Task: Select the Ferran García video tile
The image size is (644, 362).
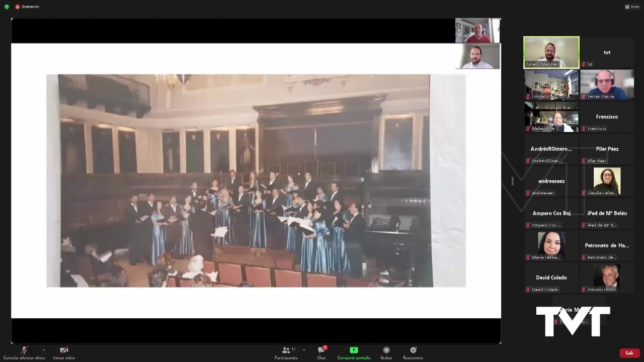Action: click(607, 84)
